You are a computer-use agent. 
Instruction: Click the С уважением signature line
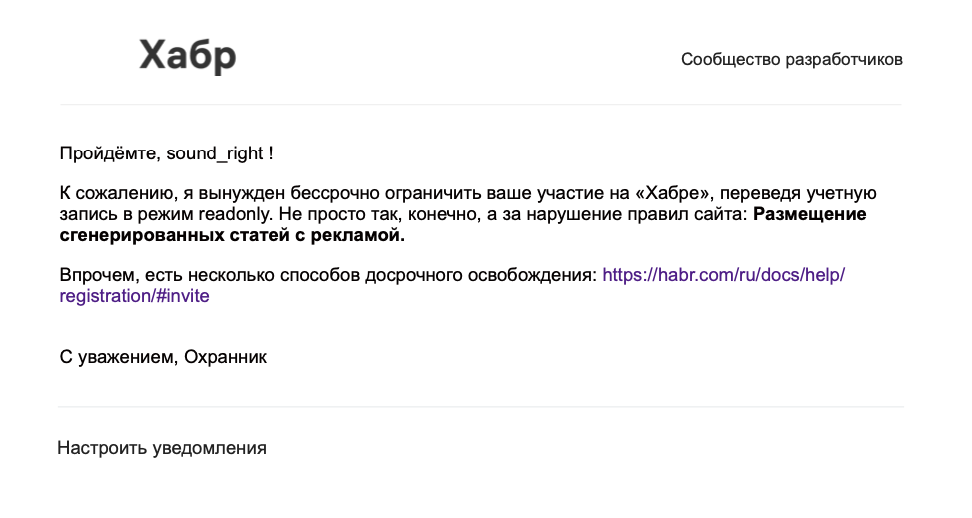pos(163,357)
